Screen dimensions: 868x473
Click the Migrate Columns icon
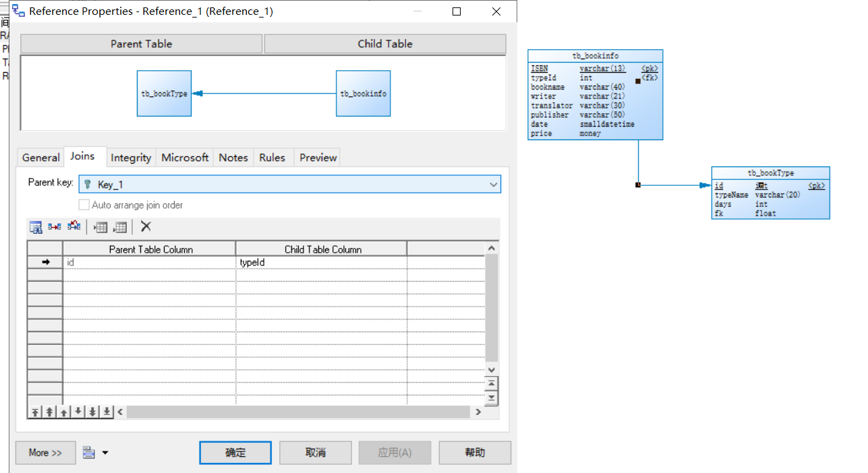[x=74, y=227]
